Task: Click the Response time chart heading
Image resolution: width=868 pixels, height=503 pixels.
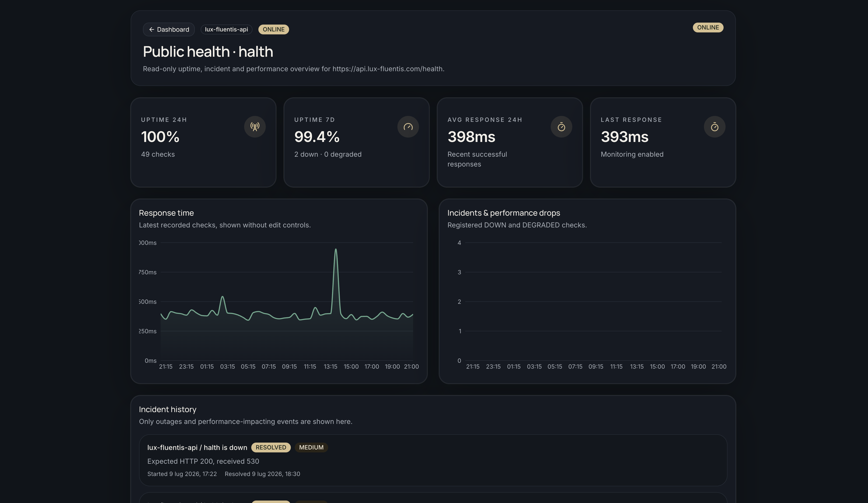Action: [x=166, y=213]
